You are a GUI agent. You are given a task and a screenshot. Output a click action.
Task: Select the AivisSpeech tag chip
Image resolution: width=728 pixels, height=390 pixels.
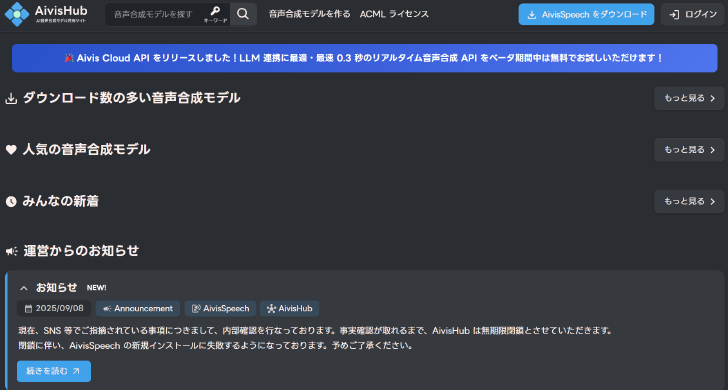pyautogui.click(x=220, y=308)
